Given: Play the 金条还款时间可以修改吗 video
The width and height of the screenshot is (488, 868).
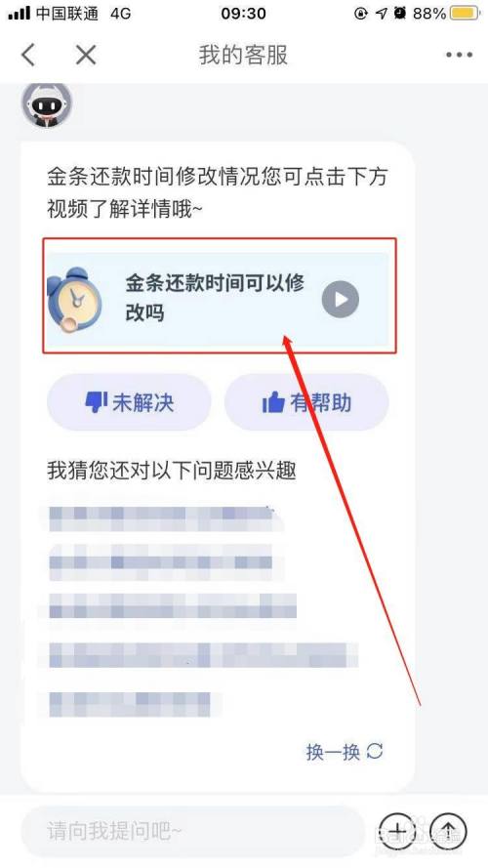Looking at the screenshot, I should coord(341,300).
